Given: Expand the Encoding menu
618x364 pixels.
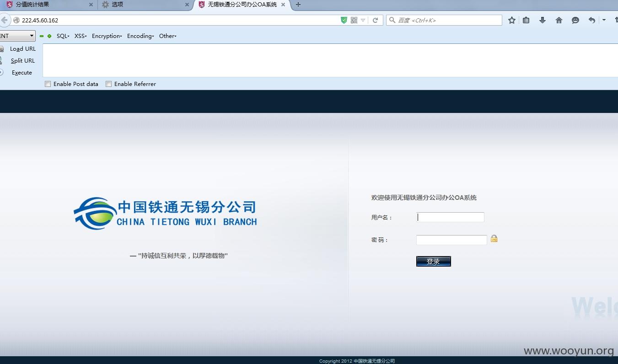Looking at the screenshot, I should coord(140,36).
